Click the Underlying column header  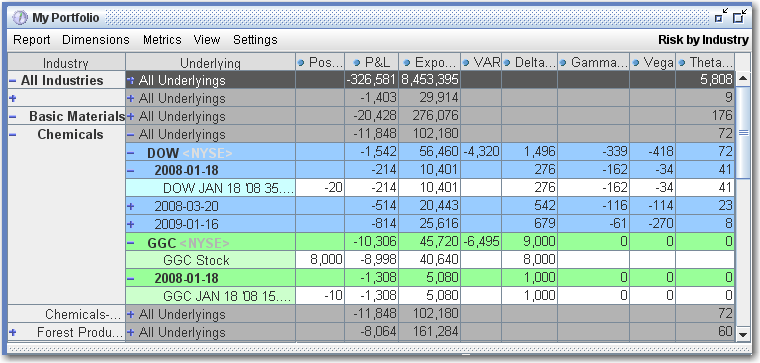210,63
